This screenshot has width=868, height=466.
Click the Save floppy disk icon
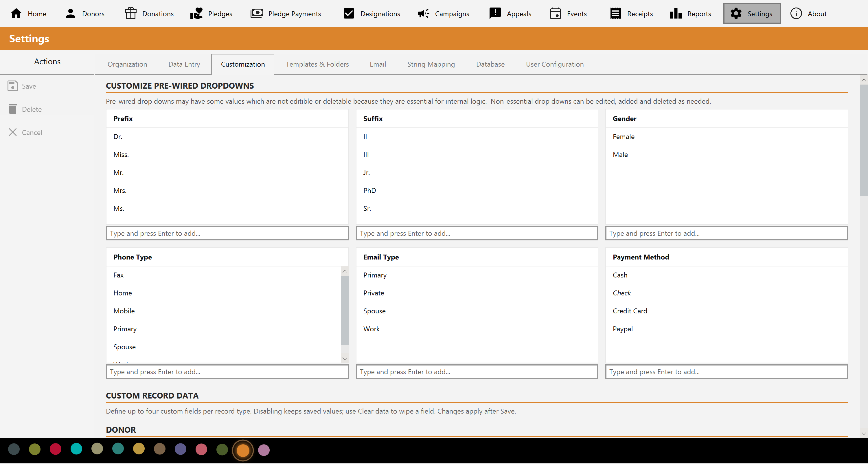12,86
